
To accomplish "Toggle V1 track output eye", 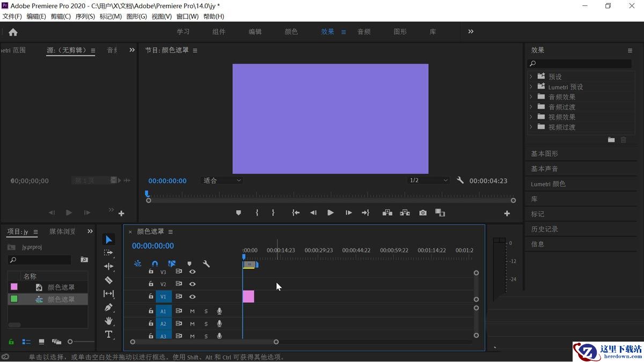I will pyautogui.click(x=192, y=297).
